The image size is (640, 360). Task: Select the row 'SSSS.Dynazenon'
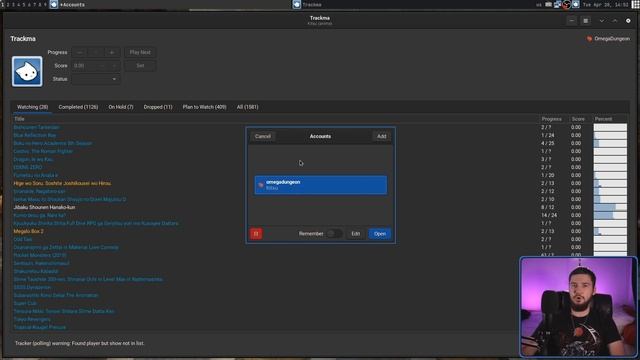[32, 287]
